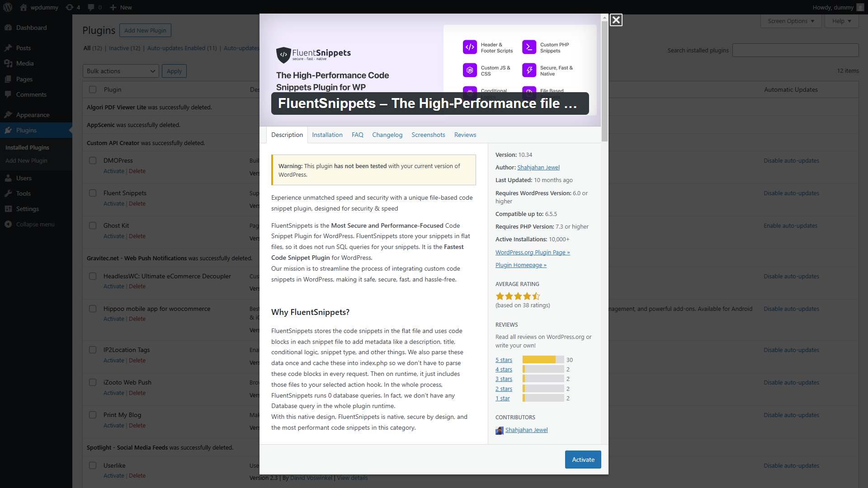The height and width of the screenshot is (488, 868).
Task: Open Comments icon in sidebar
Action: tap(8, 94)
